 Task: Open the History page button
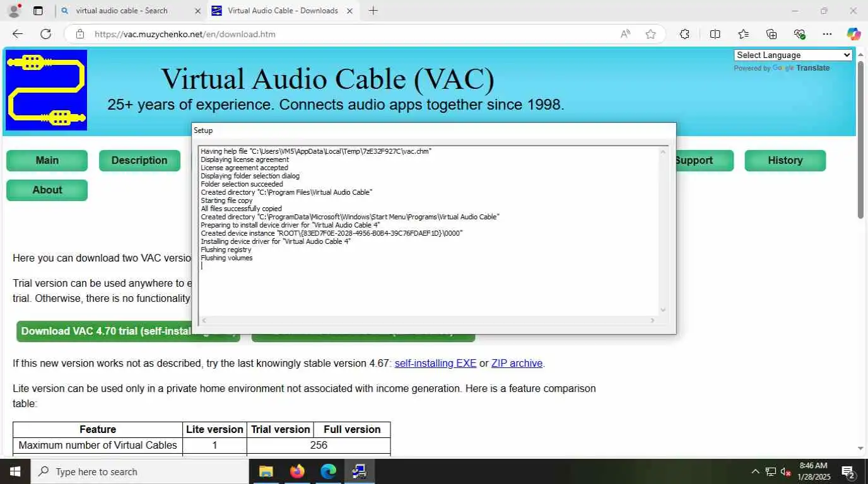[785, 160]
